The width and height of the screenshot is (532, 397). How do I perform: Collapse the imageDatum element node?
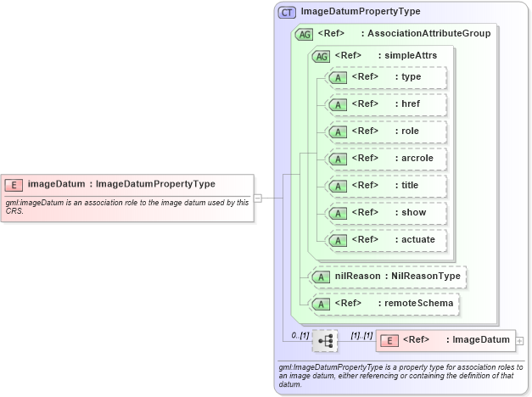pyautogui.click(x=258, y=198)
